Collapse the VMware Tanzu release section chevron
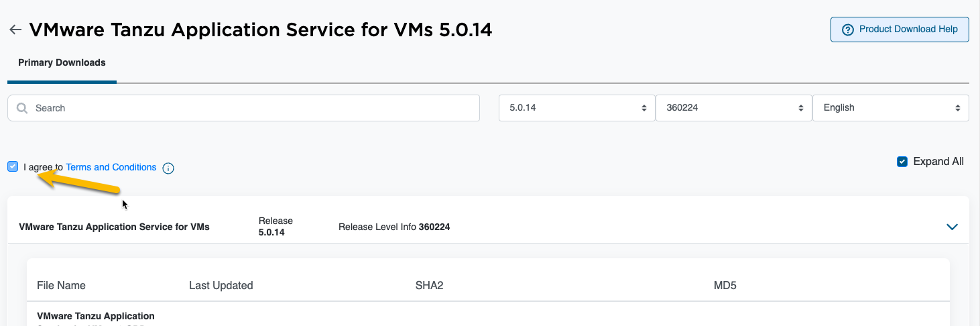This screenshot has height=326, width=980. (x=952, y=227)
